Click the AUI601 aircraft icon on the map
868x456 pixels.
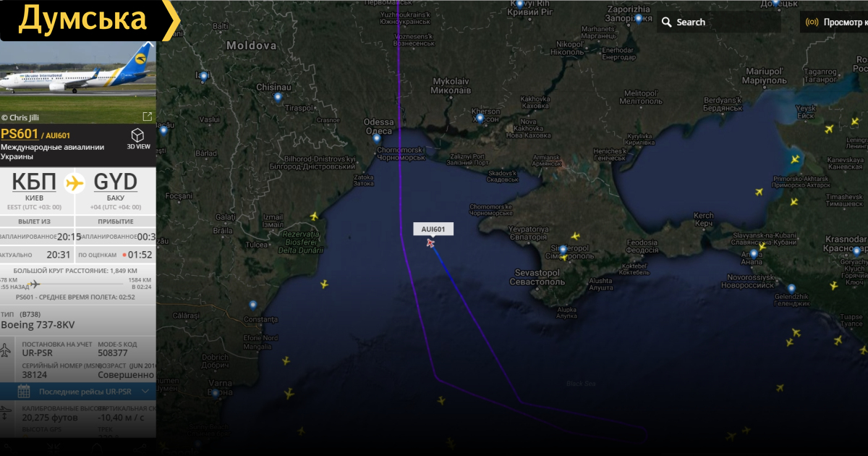[x=431, y=243]
